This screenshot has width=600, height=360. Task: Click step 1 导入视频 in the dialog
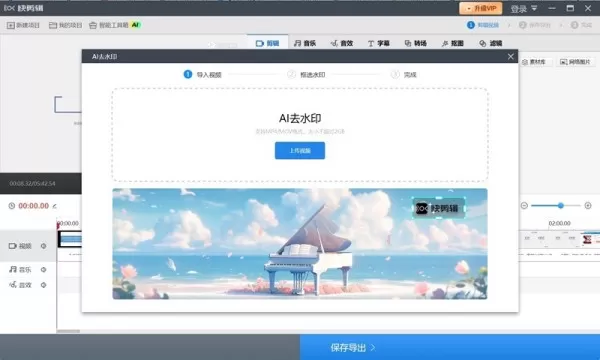click(203, 75)
